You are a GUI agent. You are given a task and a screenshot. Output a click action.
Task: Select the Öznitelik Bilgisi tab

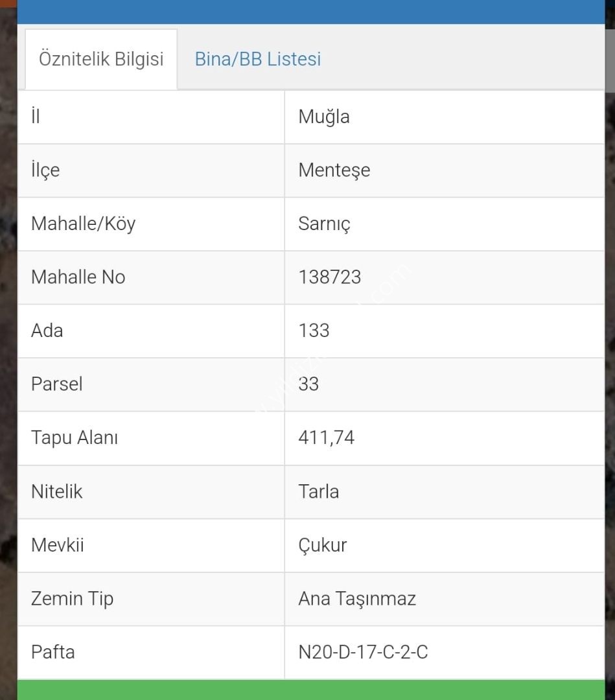(x=101, y=60)
